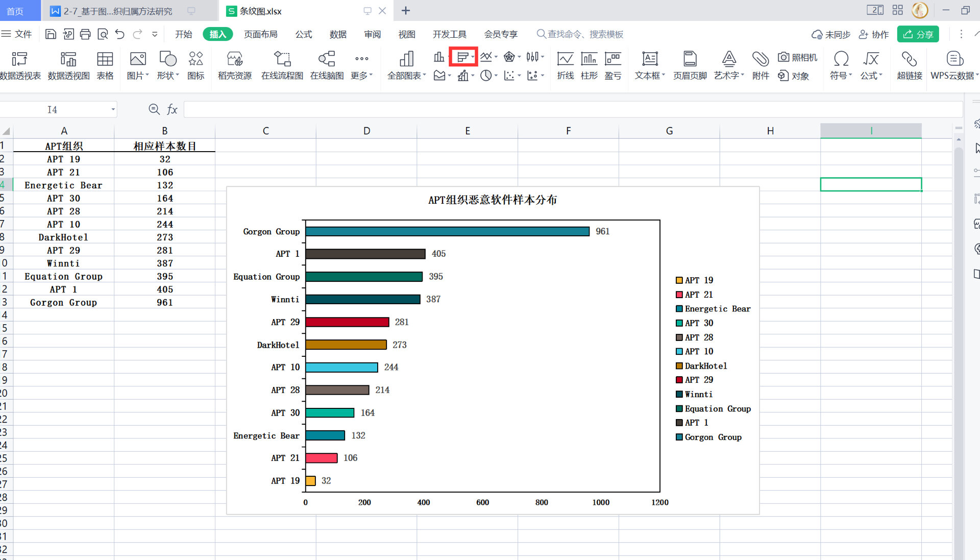Open the 数据透视表 pivot table tool
This screenshot has height=560, width=980.
point(19,65)
